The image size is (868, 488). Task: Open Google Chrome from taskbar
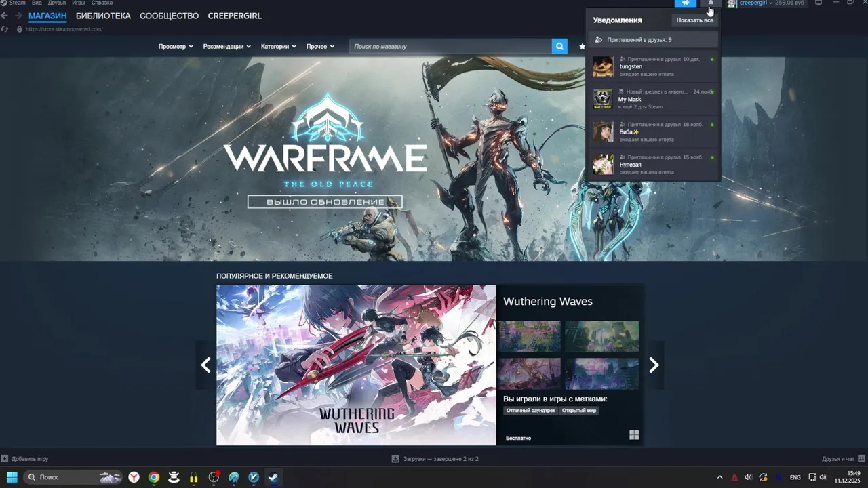click(x=154, y=477)
